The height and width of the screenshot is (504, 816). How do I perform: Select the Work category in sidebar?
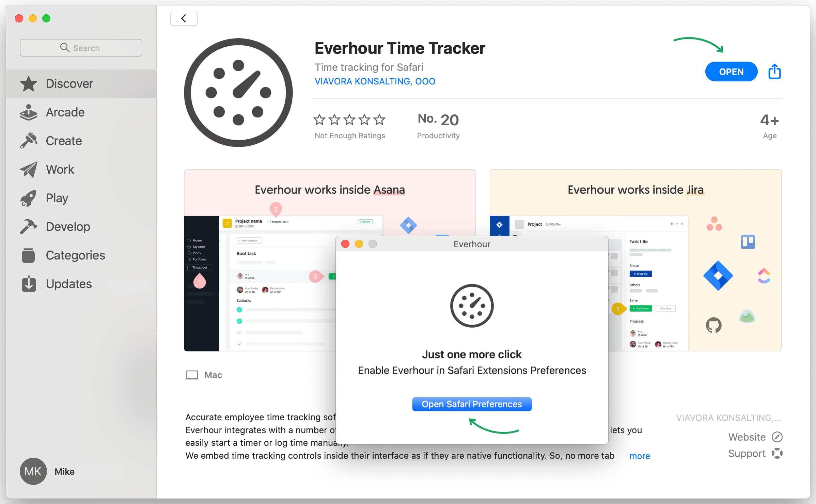click(x=60, y=170)
